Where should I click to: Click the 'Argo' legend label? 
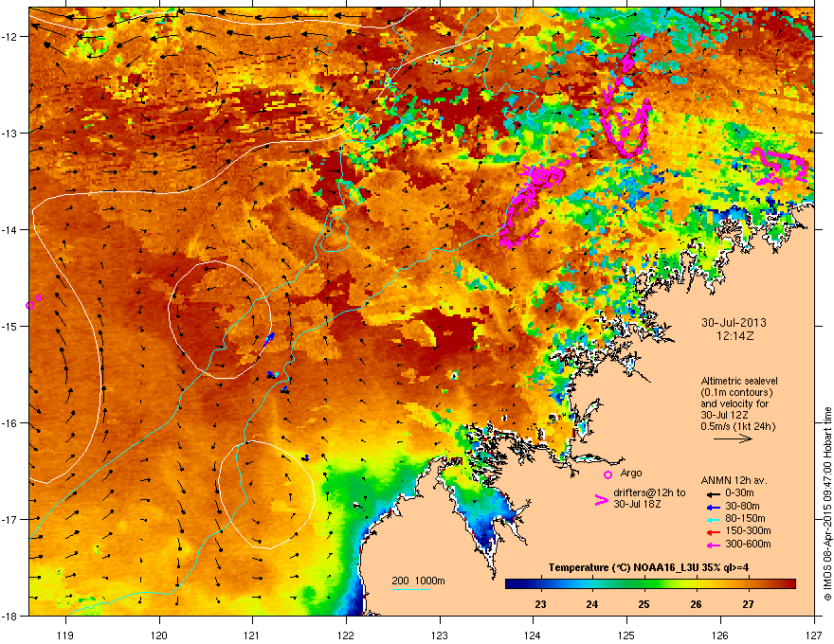(631, 473)
